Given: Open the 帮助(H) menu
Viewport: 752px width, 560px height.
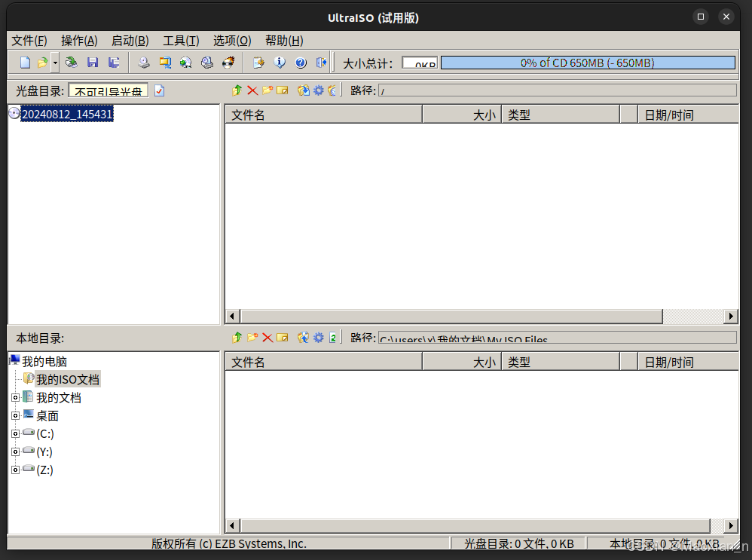Looking at the screenshot, I should pyautogui.click(x=284, y=41).
